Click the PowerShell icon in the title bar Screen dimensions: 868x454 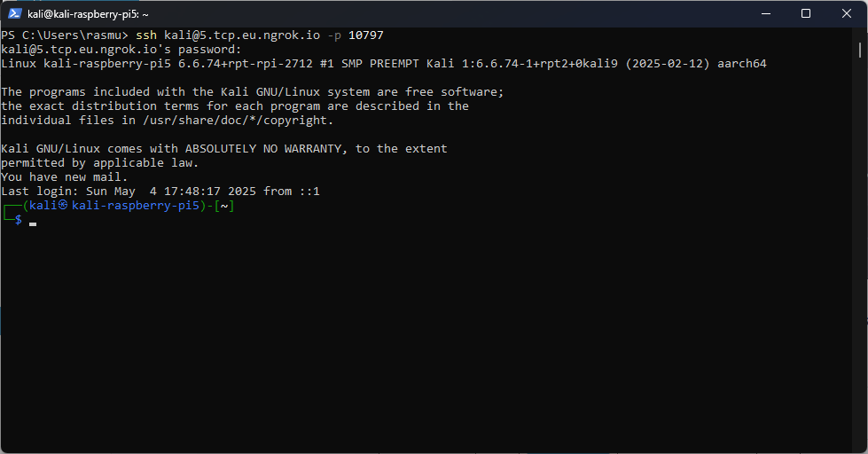point(15,14)
